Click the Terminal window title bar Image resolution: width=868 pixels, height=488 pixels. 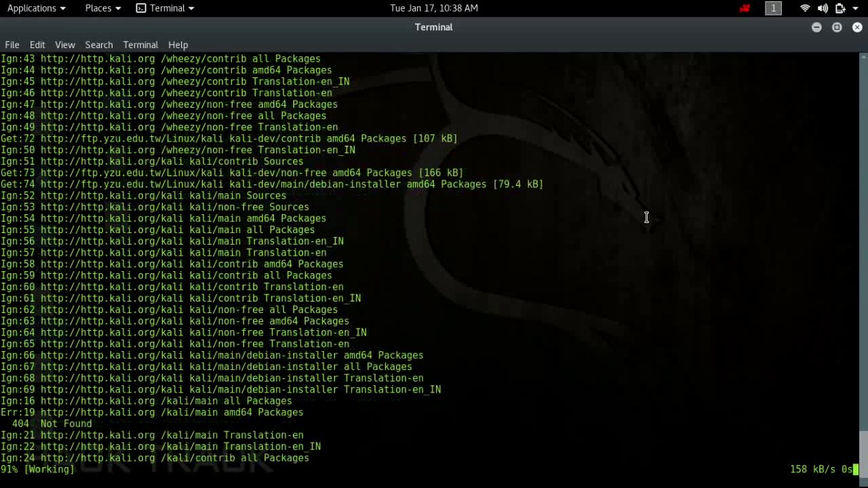[x=434, y=27]
